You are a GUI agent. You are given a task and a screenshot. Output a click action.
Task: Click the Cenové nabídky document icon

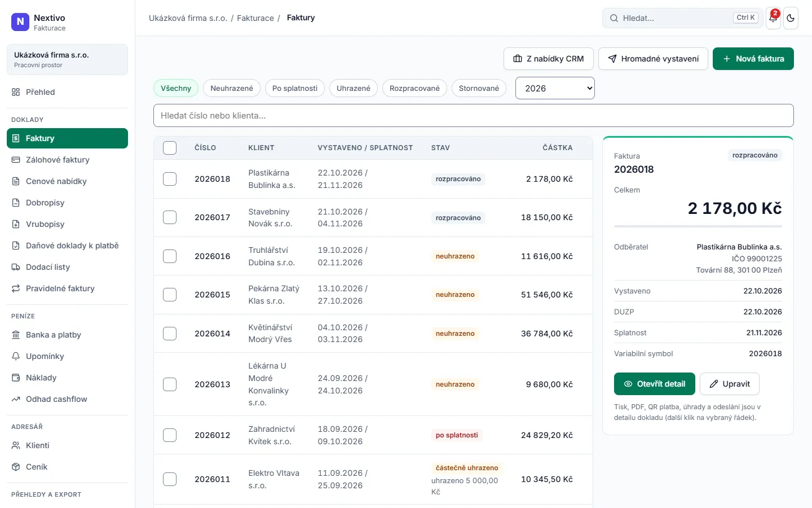16,181
